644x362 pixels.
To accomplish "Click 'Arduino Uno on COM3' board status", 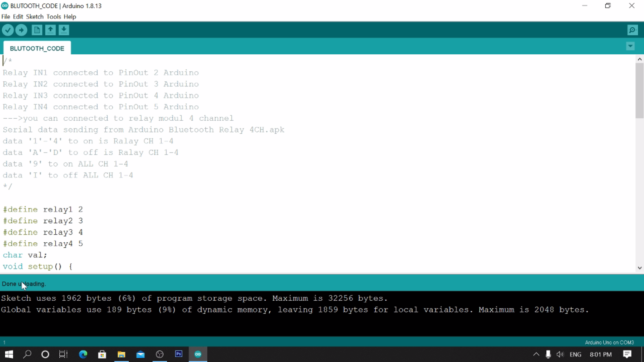I will [x=609, y=342].
